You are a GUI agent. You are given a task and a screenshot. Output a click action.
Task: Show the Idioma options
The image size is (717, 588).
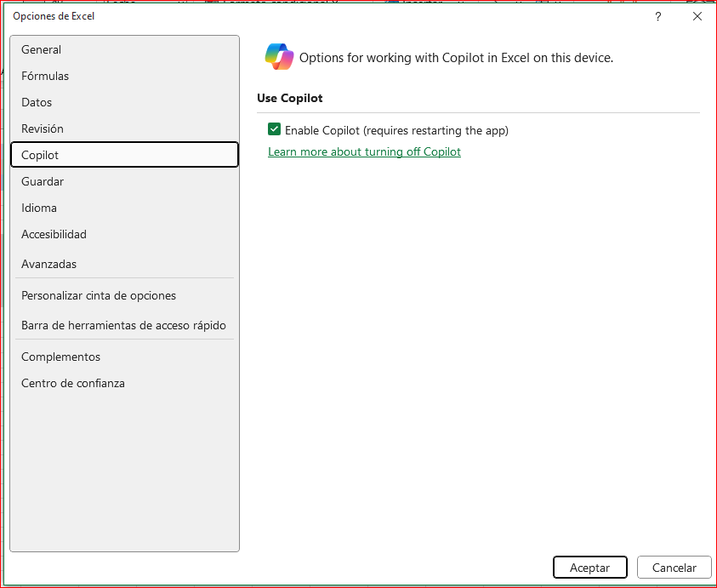click(x=39, y=208)
